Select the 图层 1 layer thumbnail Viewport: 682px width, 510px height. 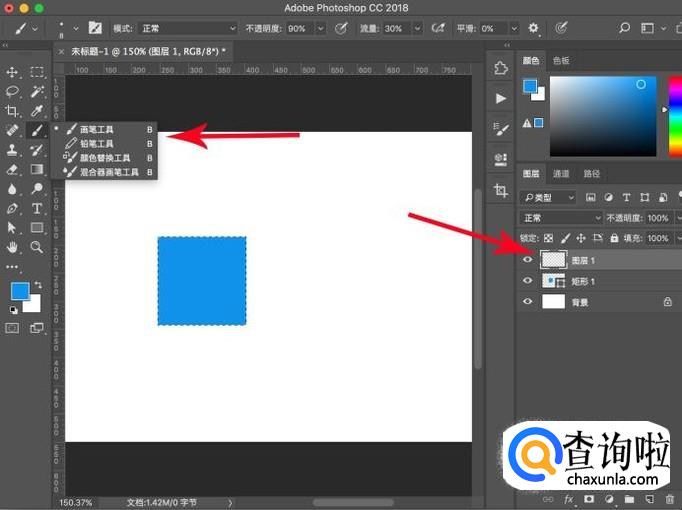coord(553,260)
